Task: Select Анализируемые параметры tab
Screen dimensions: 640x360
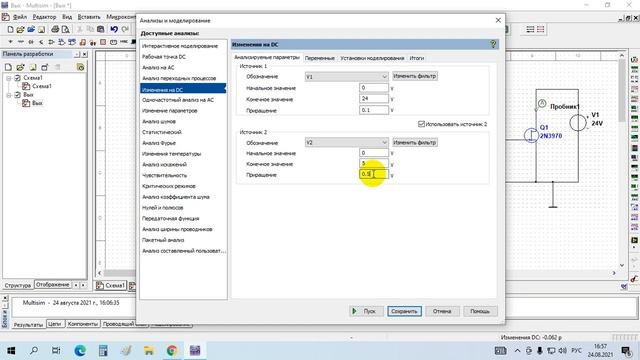Action: tap(267, 58)
